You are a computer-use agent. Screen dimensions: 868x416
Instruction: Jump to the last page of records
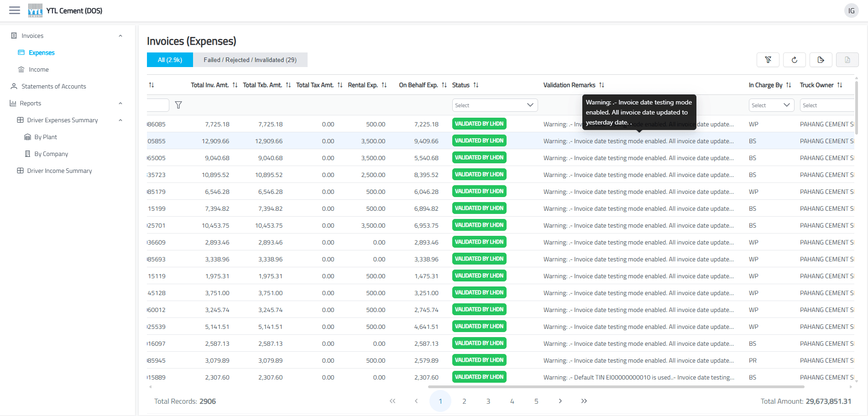click(x=584, y=401)
